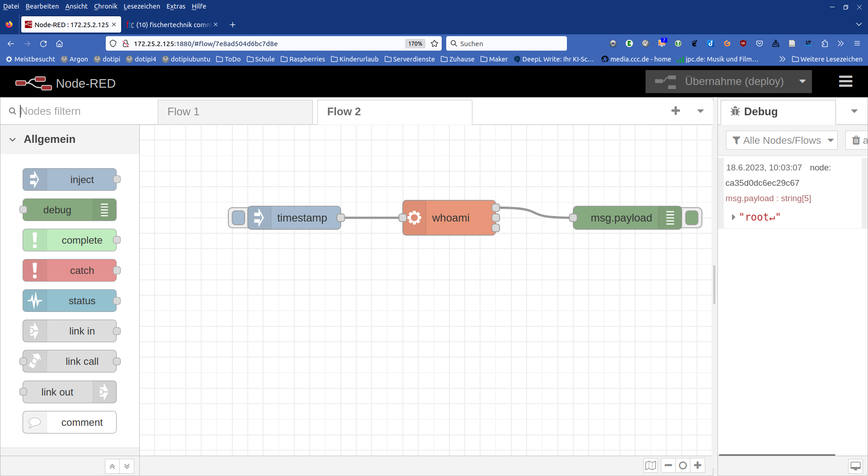
Task: Select the link call palette node
Action: point(70,361)
